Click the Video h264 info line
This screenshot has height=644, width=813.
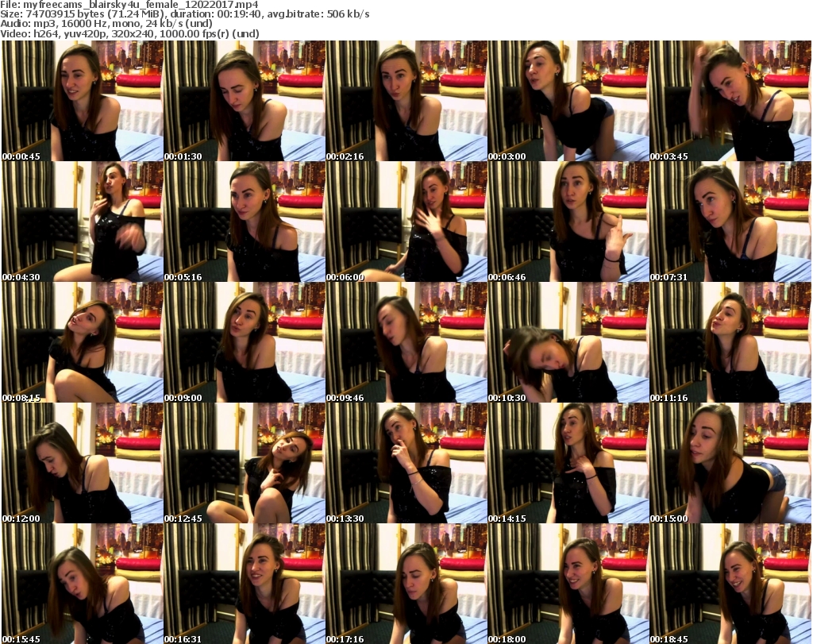(x=129, y=33)
